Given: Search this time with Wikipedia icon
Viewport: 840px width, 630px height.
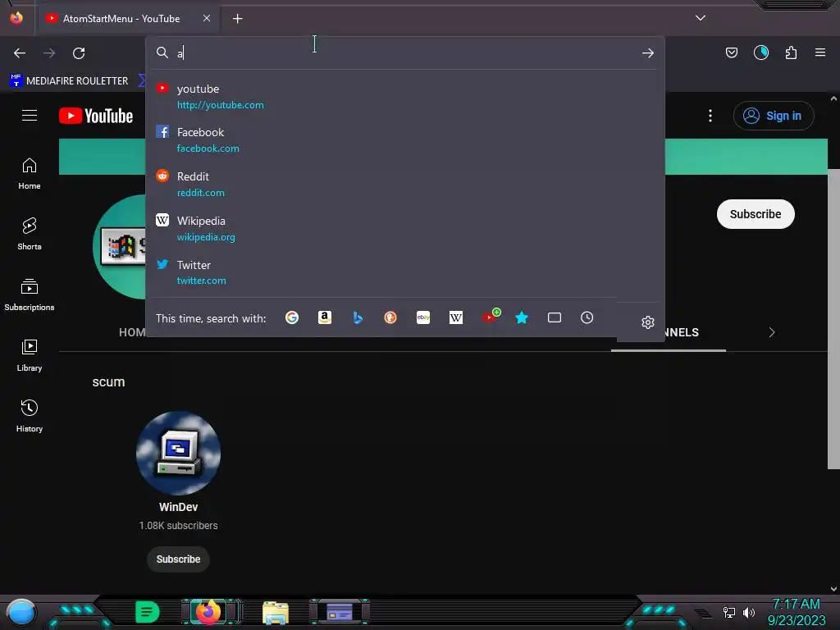Looking at the screenshot, I should (456, 317).
